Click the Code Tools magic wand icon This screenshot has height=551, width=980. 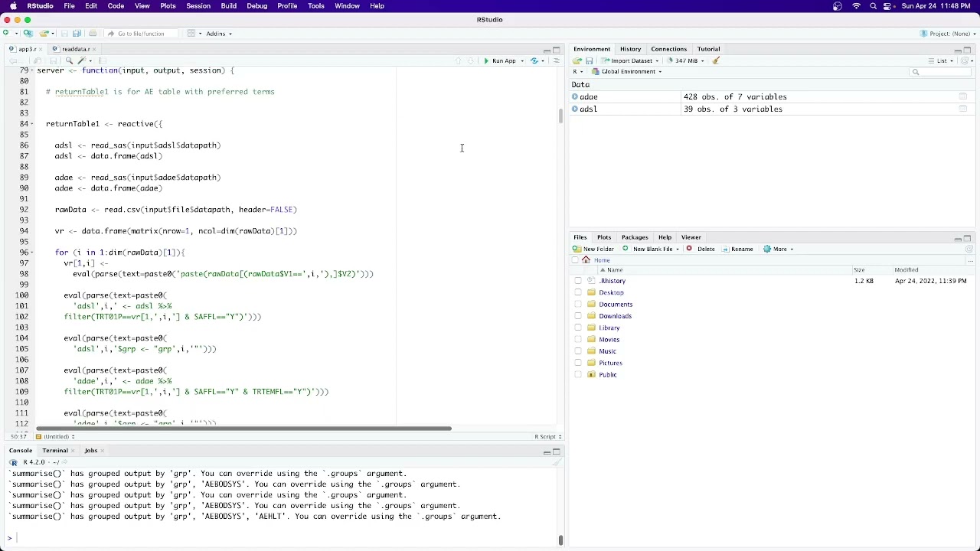(x=81, y=60)
